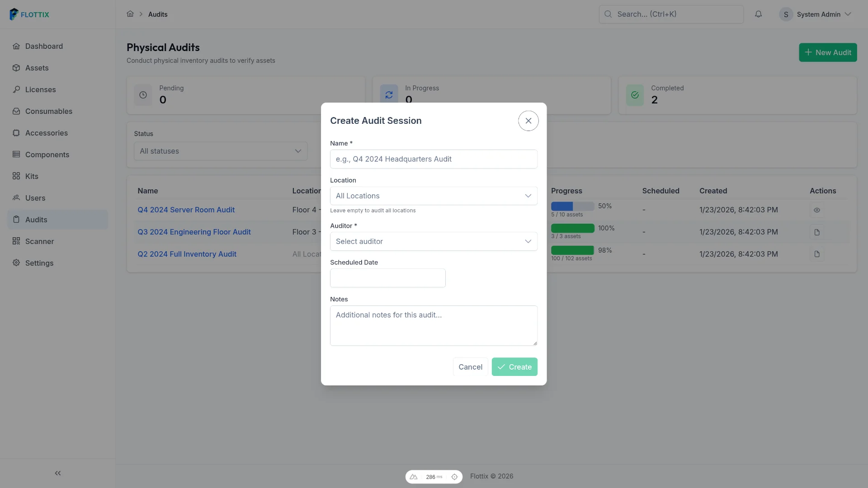Click the Create button
Viewport: 868px width, 488px height.
pyautogui.click(x=514, y=367)
